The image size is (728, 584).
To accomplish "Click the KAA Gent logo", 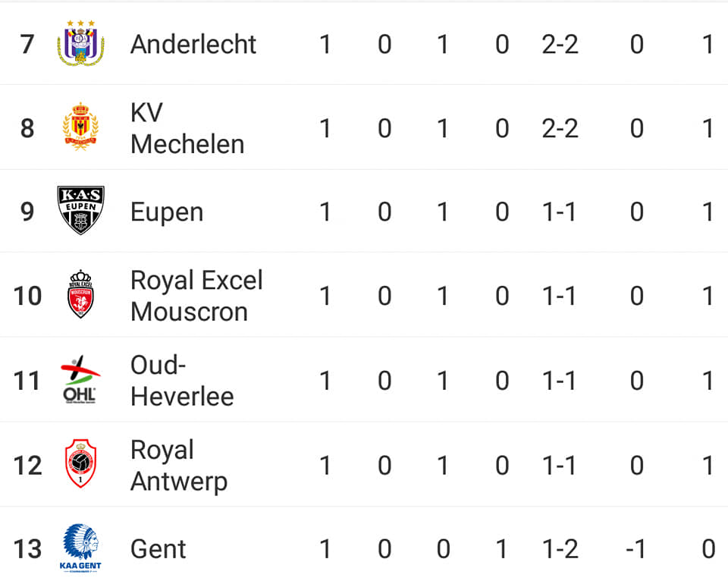I will coord(81,548).
